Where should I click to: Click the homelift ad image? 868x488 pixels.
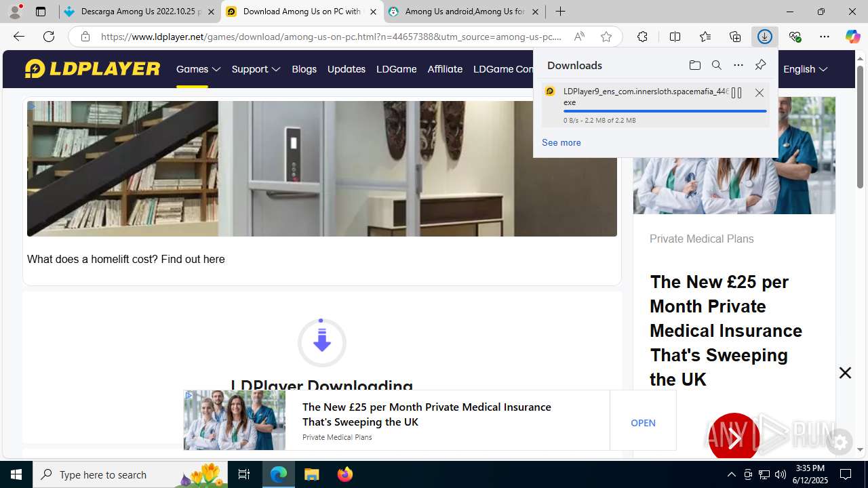click(x=322, y=169)
